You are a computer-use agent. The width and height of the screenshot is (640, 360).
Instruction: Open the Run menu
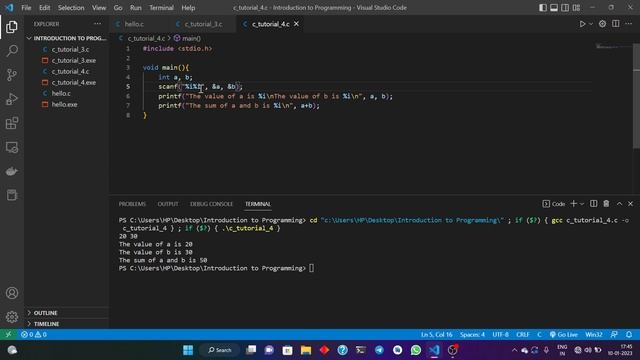coord(136,8)
